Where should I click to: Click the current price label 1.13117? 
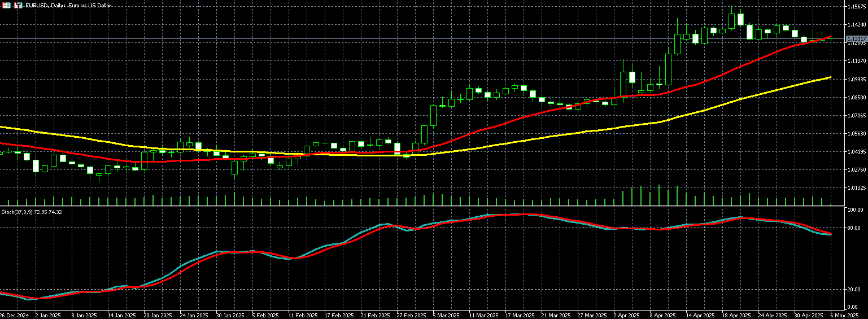click(857, 39)
